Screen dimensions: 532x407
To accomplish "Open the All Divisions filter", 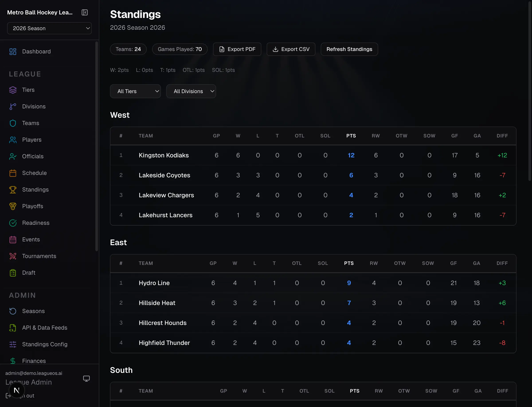I will pyautogui.click(x=191, y=91).
